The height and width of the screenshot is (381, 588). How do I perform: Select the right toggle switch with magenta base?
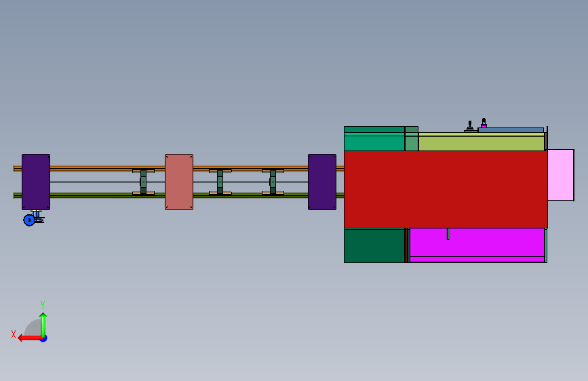tap(484, 123)
